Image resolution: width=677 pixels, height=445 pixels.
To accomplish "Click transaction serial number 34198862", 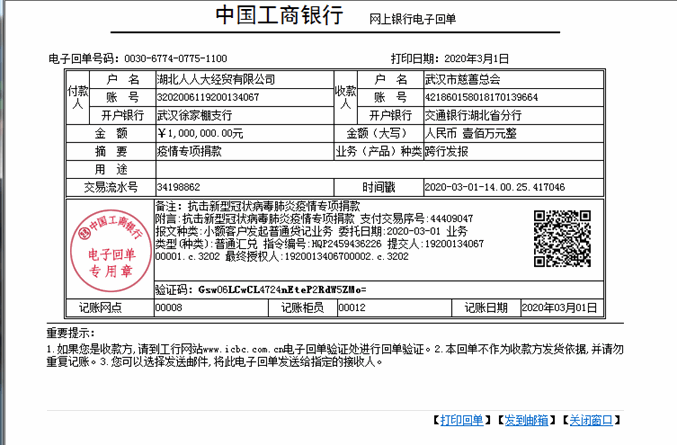I will click(179, 187).
